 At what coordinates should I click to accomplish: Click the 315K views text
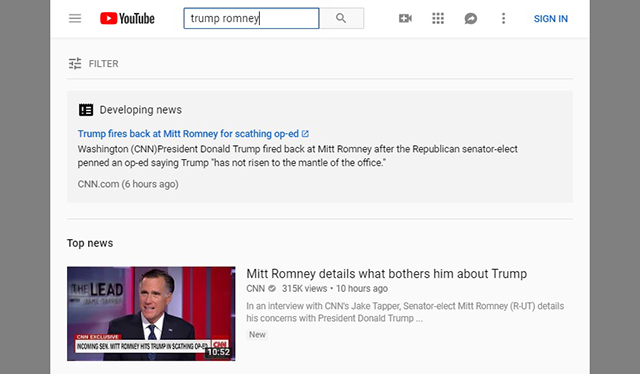point(304,288)
